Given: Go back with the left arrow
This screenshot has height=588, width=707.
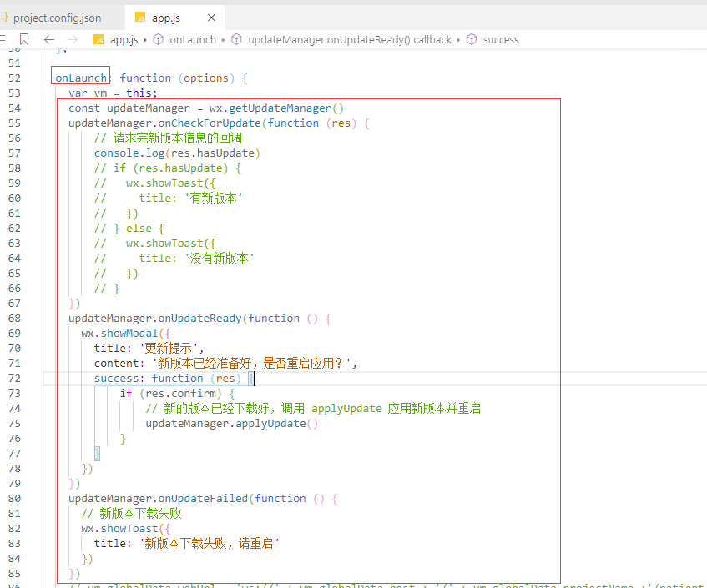Looking at the screenshot, I should [x=49, y=40].
